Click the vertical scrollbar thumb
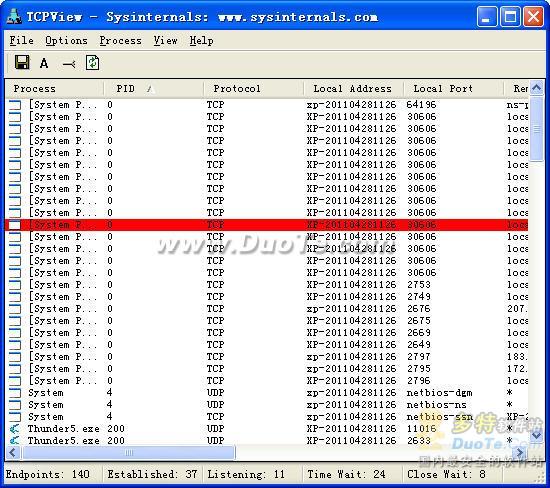Image resolution: width=550 pixels, height=488 pixels. pos(537,129)
